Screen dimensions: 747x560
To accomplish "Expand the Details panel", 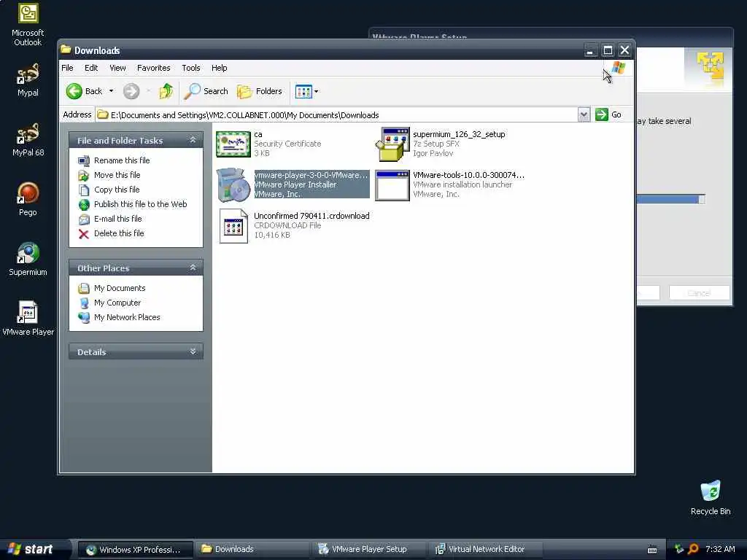I will pos(193,351).
